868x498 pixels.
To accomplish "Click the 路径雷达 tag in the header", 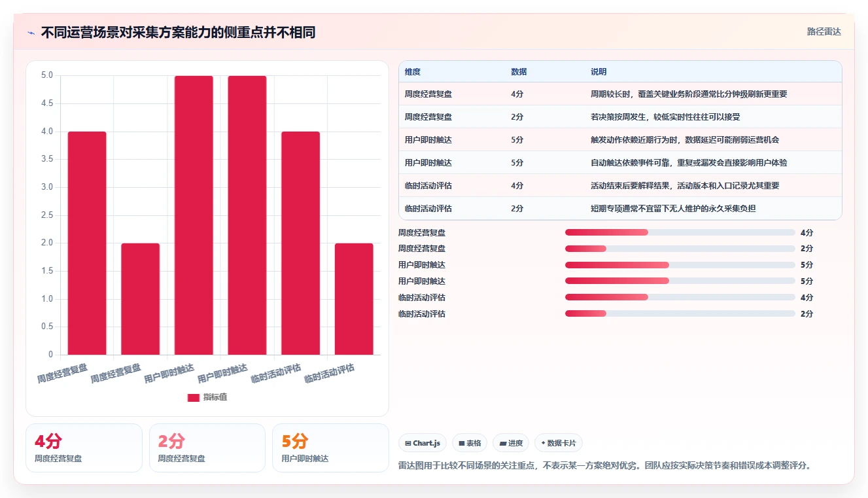I will 824,31.
